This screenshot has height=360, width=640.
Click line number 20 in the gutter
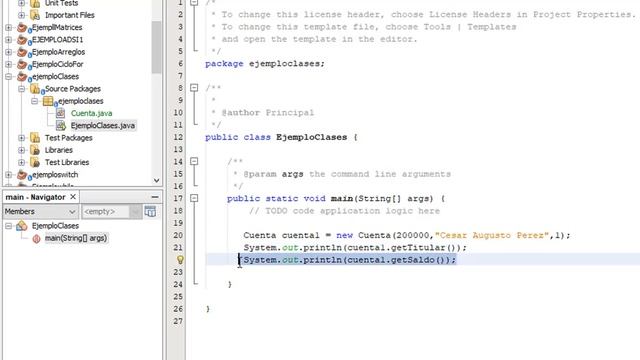point(178,235)
